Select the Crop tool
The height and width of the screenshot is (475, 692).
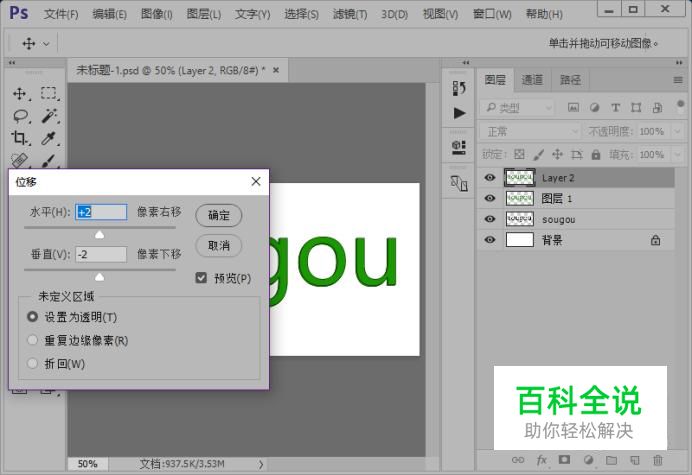click(x=19, y=138)
